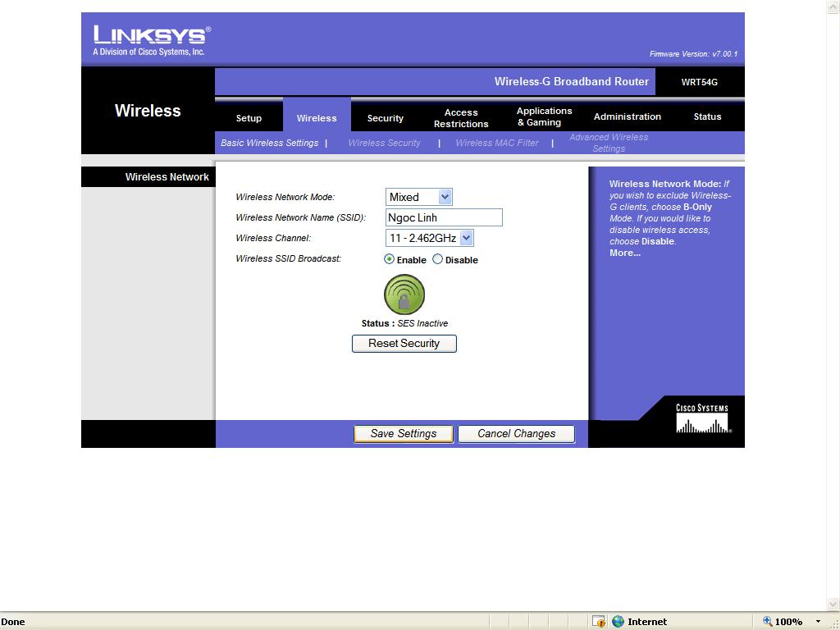Click the More... help link

pos(624,253)
